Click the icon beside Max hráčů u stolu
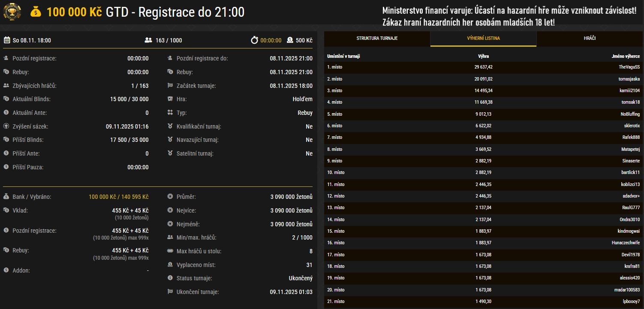 (170, 251)
